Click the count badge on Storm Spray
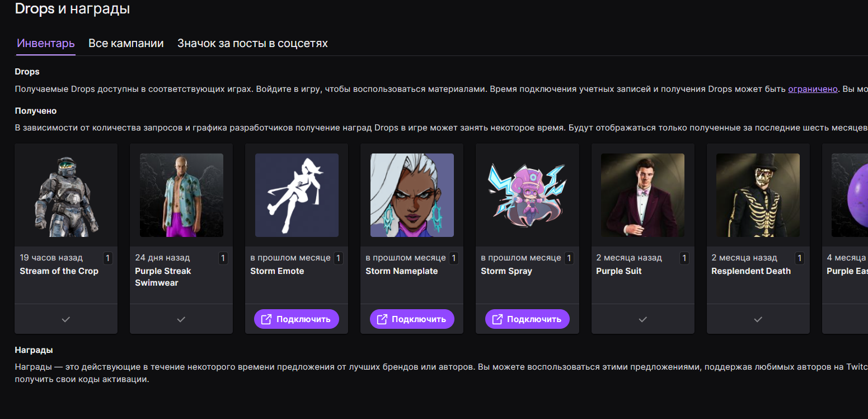The height and width of the screenshot is (419, 868). coord(569,258)
